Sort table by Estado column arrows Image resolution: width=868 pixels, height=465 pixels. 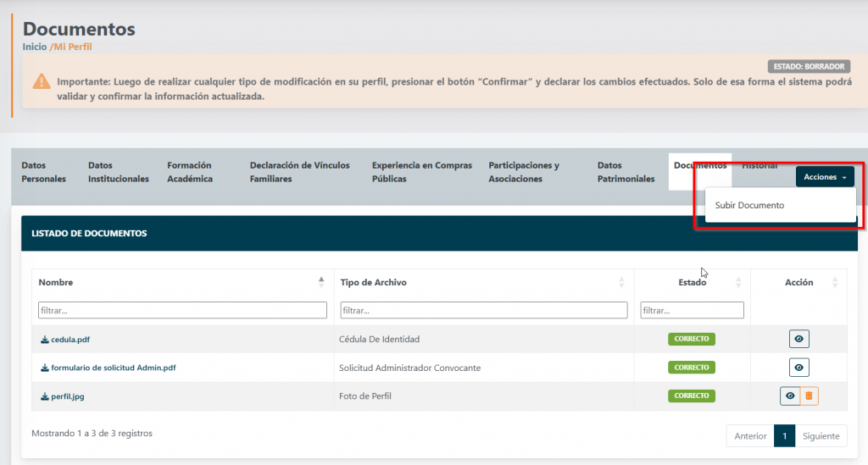click(738, 282)
